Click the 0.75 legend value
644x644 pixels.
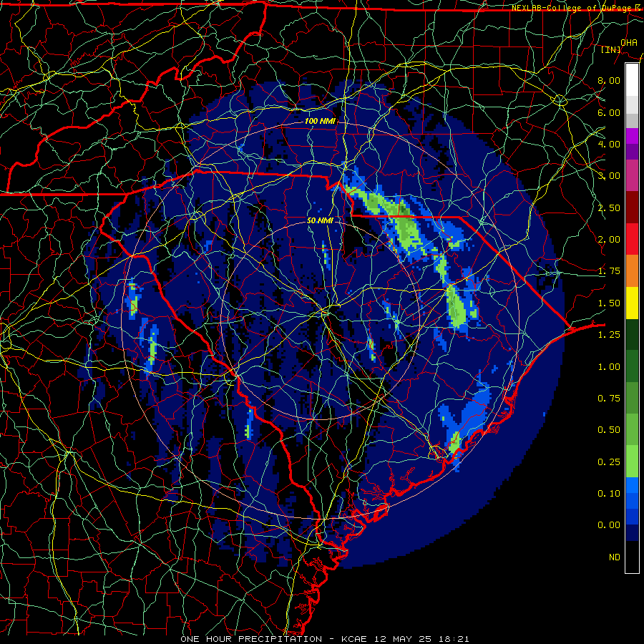609,399
